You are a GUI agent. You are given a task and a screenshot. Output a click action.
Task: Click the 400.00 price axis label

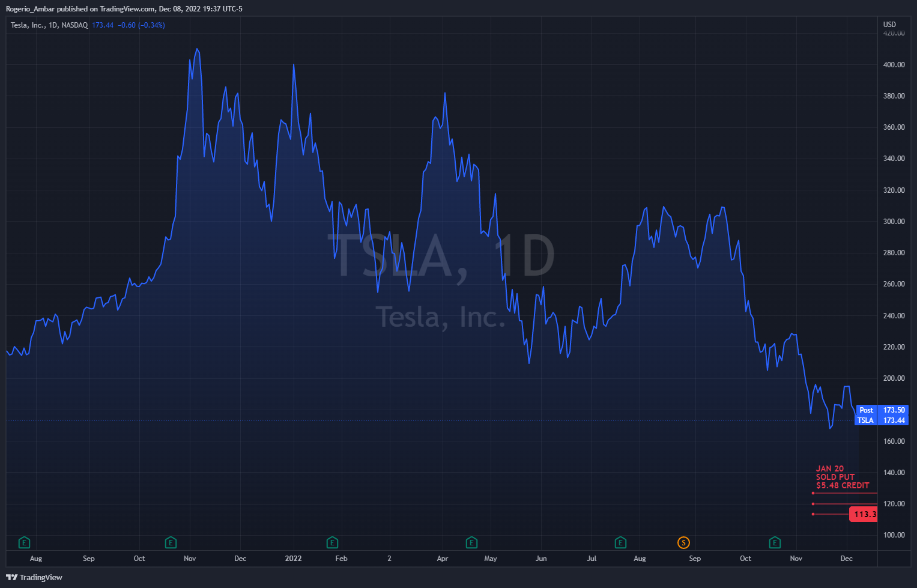(x=894, y=65)
